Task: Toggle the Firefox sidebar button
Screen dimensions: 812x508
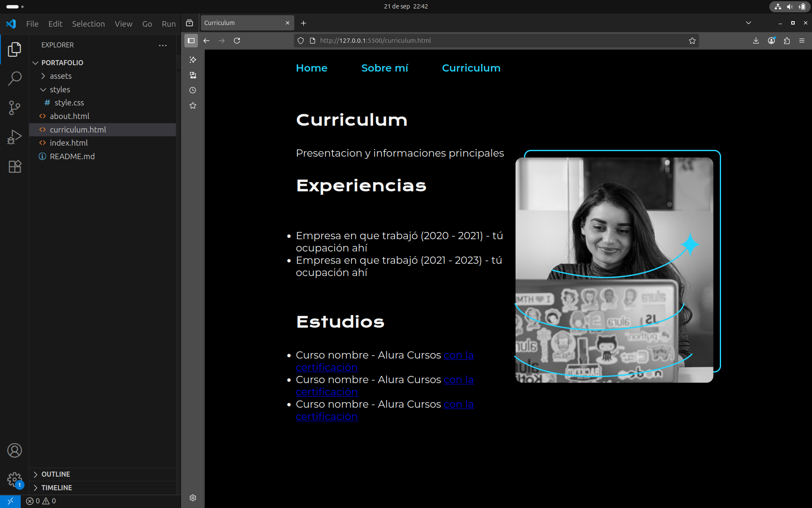Action: (191, 41)
